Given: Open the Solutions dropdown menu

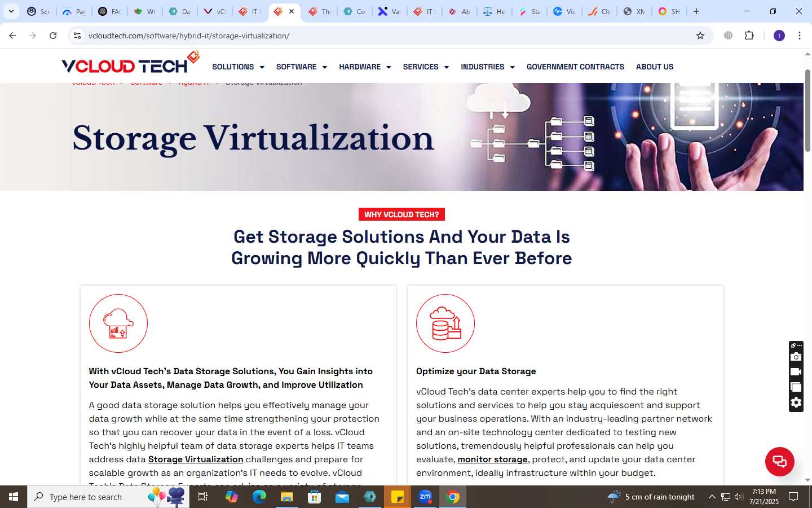Looking at the screenshot, I should coord(238,67).
